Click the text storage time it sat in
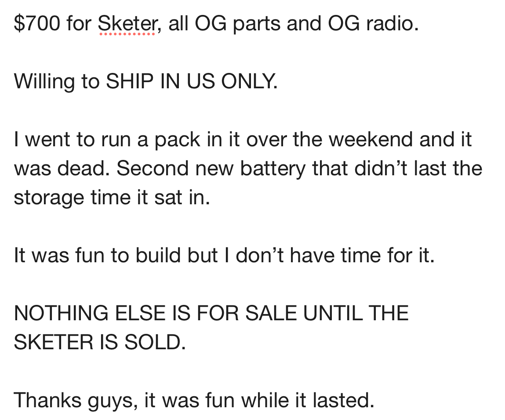 click(x=112, y=198)
